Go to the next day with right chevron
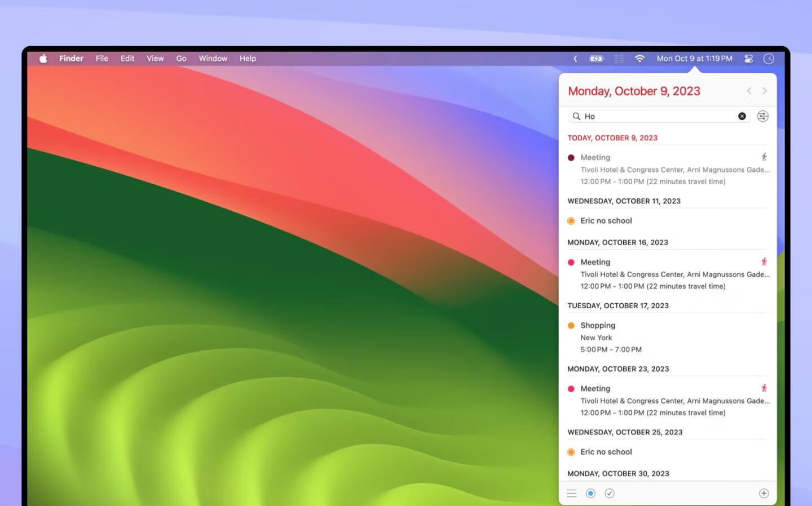The image size is (812, 506). (765, 91)
